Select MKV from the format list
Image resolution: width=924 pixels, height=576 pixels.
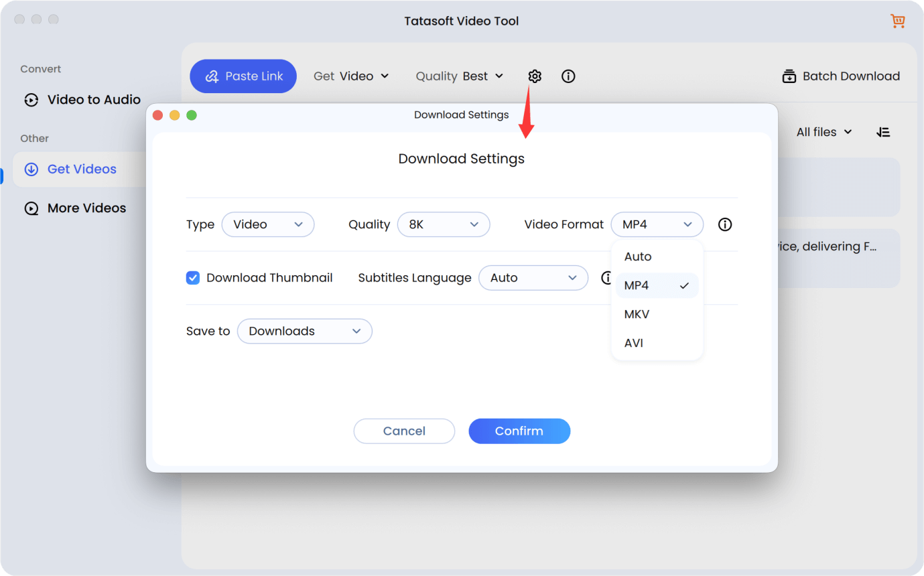pyautogui.click(x=637, y=313)
